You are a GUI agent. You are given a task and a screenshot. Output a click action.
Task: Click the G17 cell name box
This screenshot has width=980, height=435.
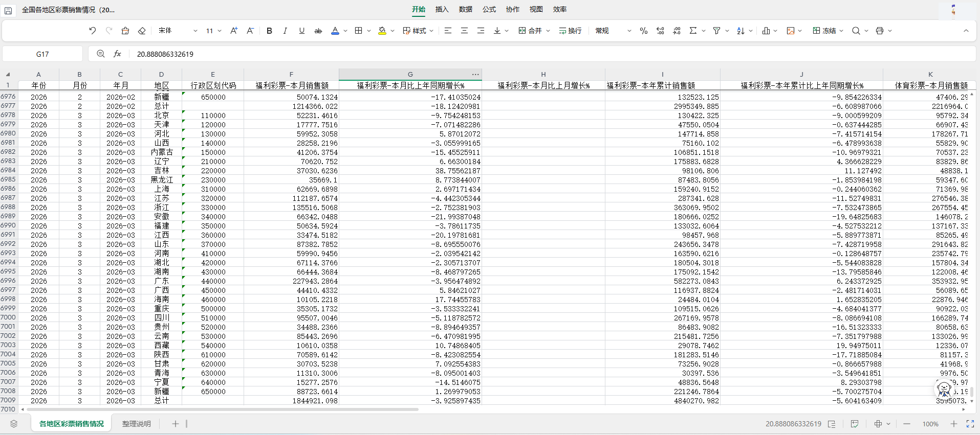pyautogui.click(x=42, y=54)
